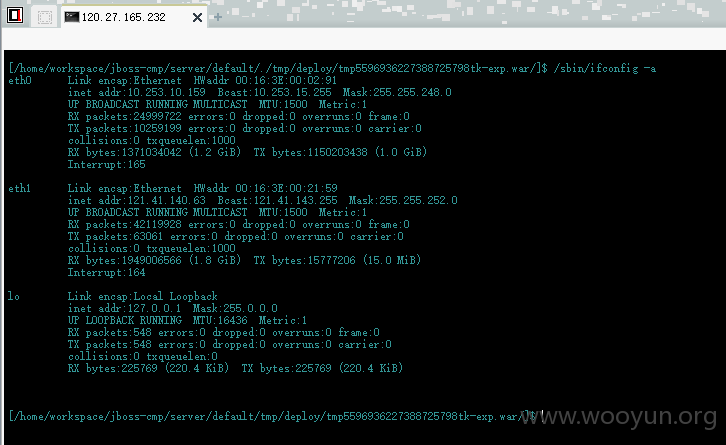The height and width of the screenshot is (445, 726).
Task: Click the red square icon at top-left
Action: 15,15
